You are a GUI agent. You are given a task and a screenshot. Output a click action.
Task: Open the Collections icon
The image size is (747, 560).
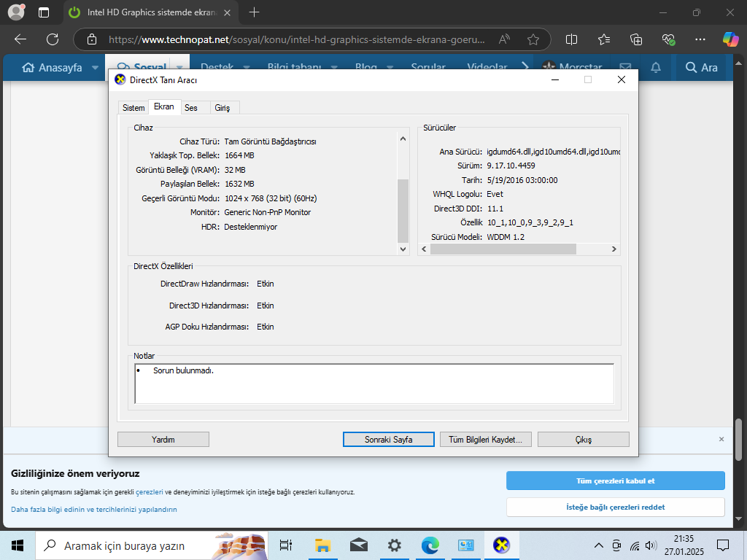point(636,39)
